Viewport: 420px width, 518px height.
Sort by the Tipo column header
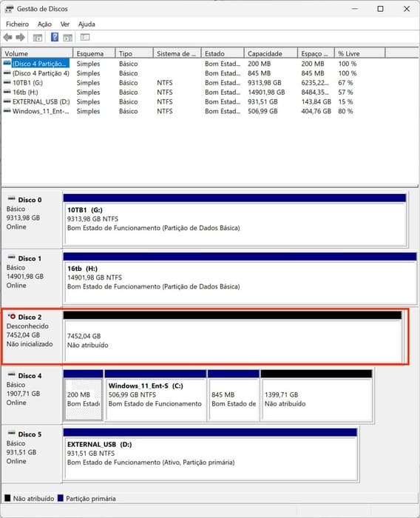coord(135,53)
